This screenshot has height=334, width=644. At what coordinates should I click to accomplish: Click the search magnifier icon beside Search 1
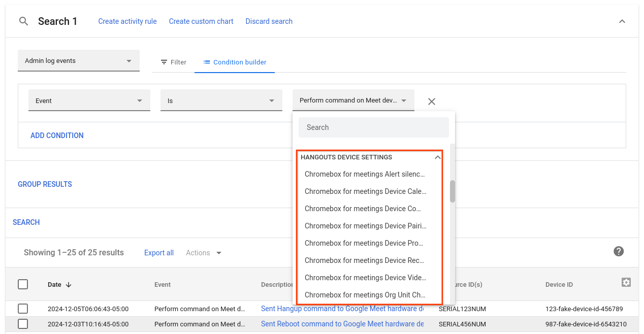point(23,21)
